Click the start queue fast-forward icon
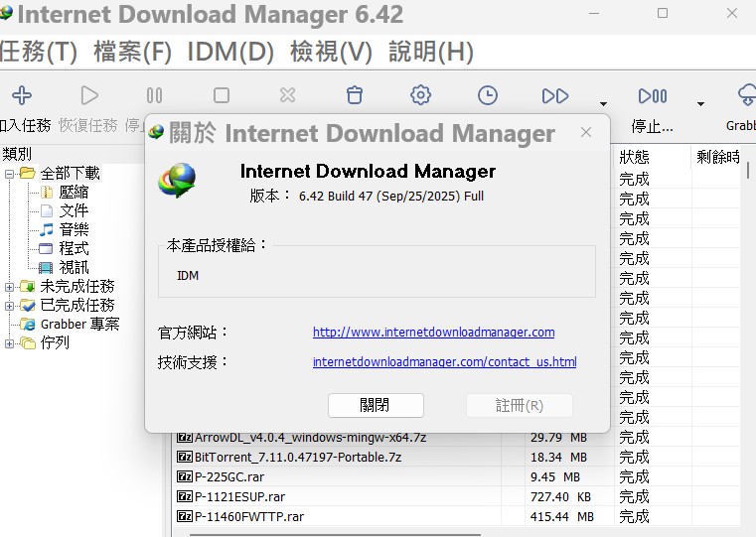The width and height of the screenshot is (756, 537). point(555,95)
